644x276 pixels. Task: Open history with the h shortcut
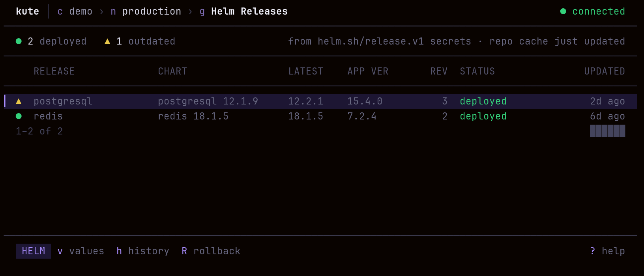[143, 251]
